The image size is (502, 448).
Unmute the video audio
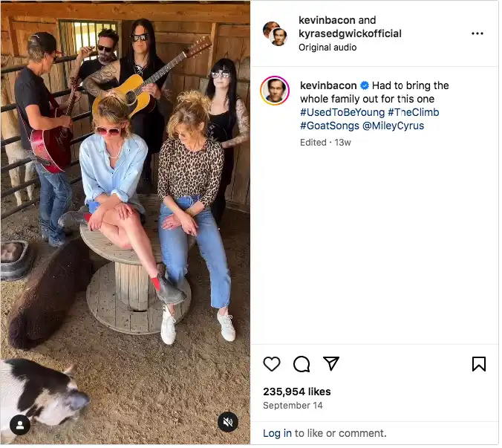coord(228,423)
